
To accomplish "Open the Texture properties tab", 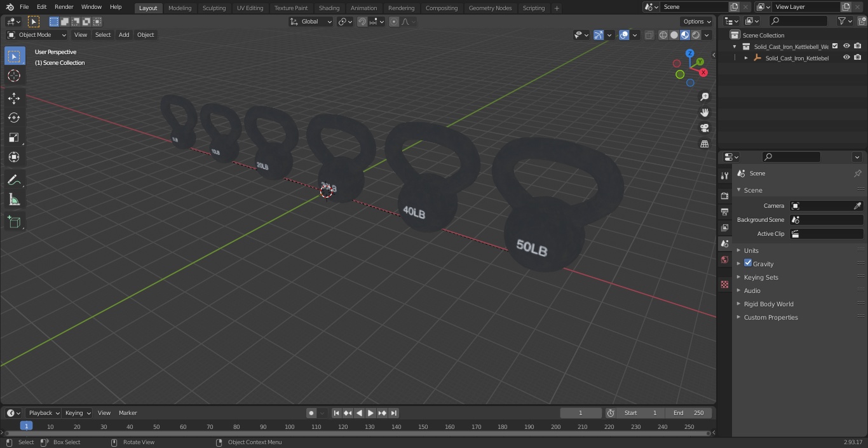I will [x=724, y=284].
